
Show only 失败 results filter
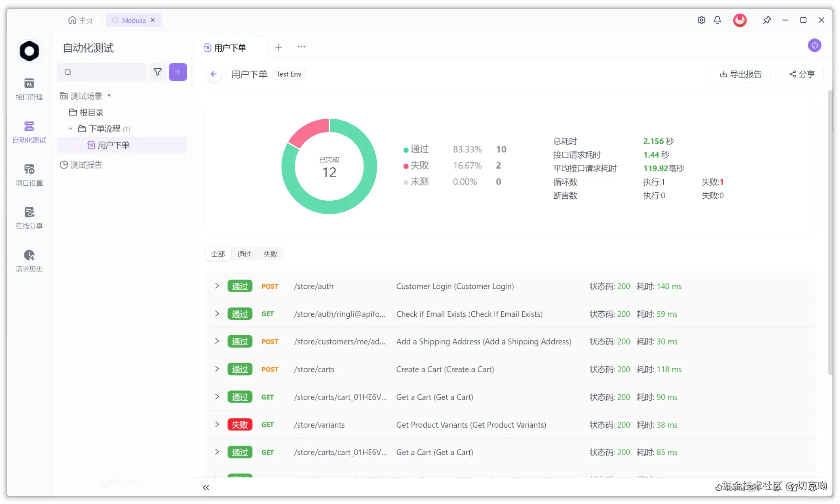click(270, 254)
